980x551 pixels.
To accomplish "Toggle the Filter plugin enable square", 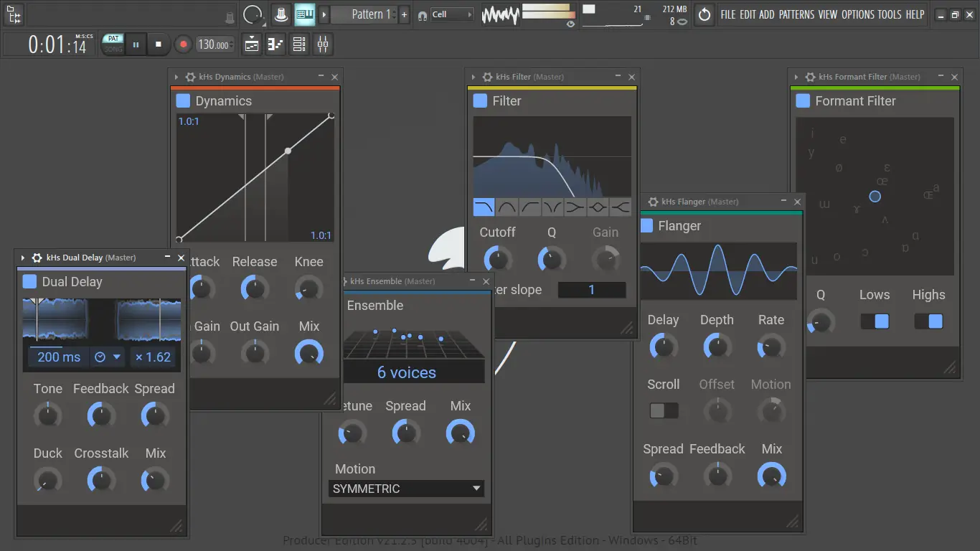I will click(x=481, y=101).
